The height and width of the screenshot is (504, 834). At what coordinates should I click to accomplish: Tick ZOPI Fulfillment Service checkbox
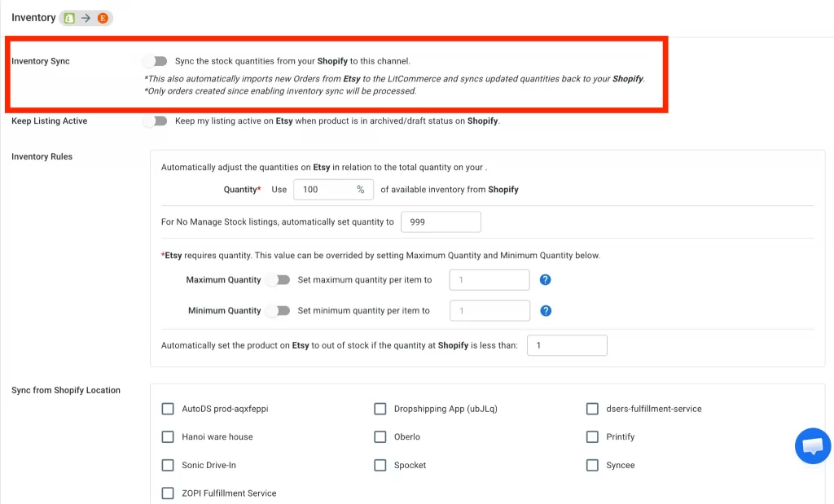[x=168, y=493]
